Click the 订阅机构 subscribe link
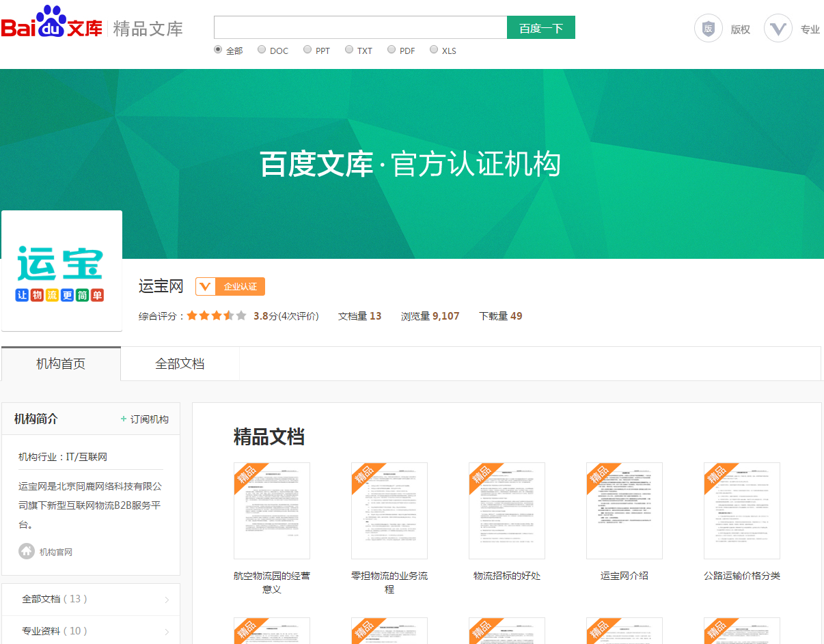 click(x=150, y=419)
